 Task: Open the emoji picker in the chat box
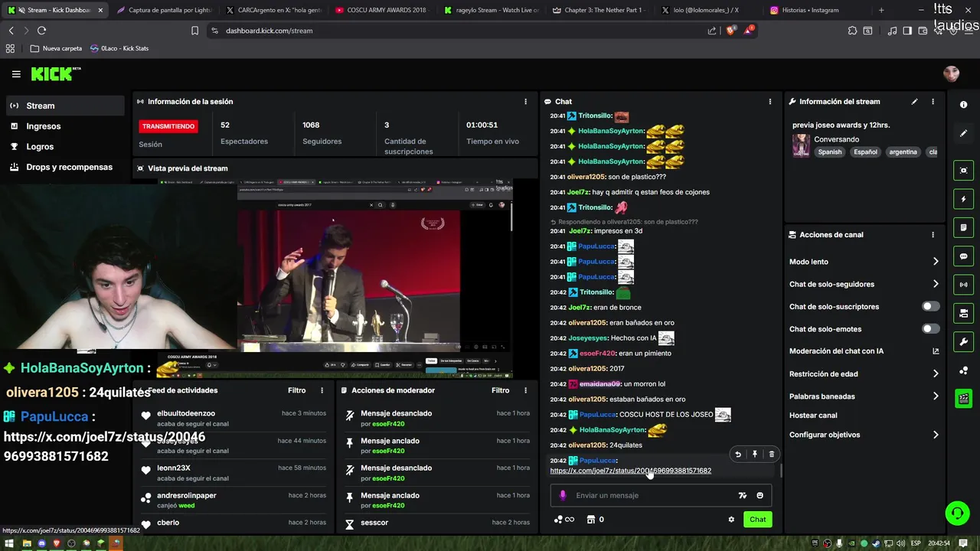(759, 495)
